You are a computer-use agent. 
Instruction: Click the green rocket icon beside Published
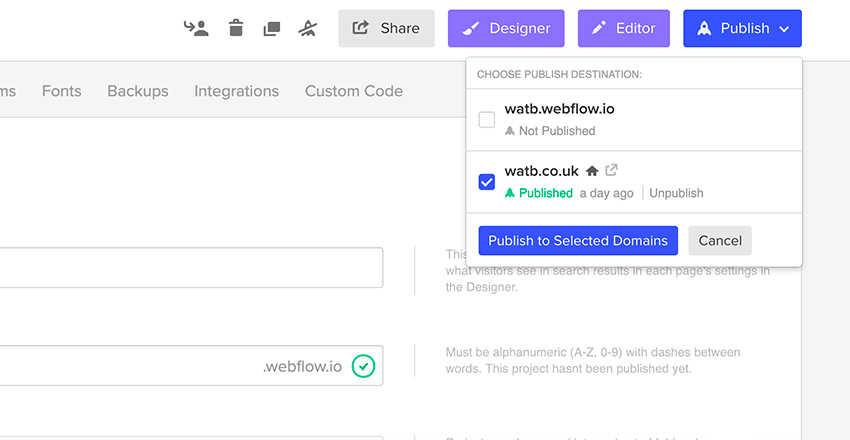tap(510, 193)
